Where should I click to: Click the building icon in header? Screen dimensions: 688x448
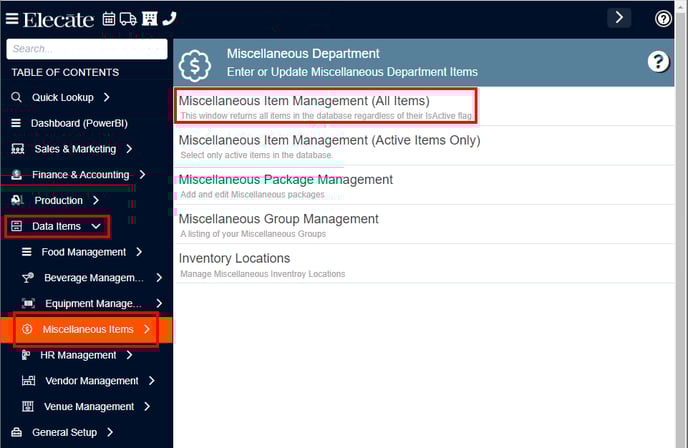click(150, 18)
